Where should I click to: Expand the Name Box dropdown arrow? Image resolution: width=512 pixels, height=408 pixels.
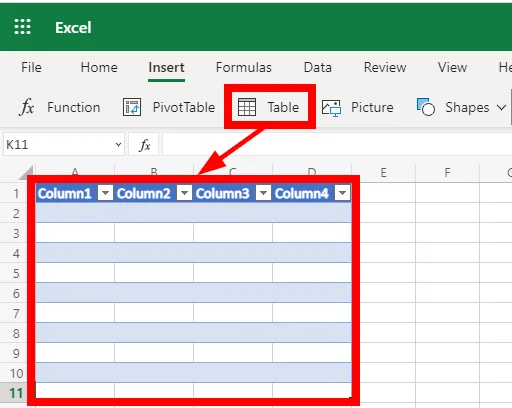pyautogui.click(x=118, y=145)
